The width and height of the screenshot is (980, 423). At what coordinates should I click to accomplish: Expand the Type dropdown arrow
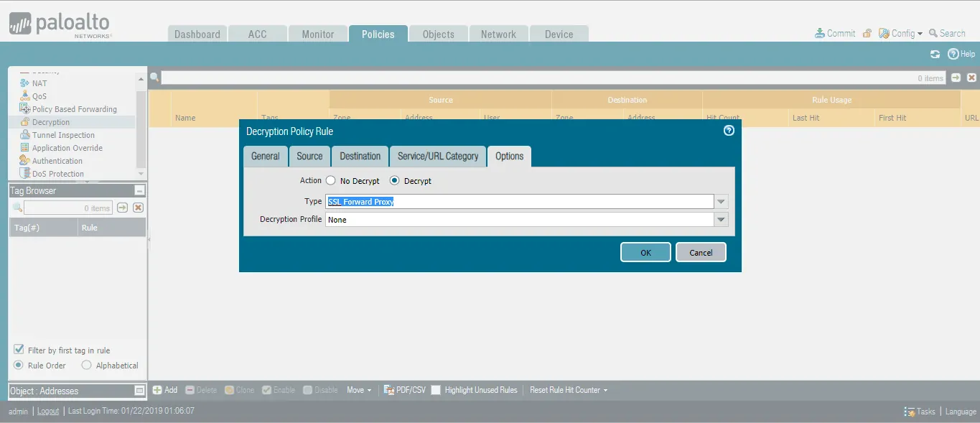[722, 202]
